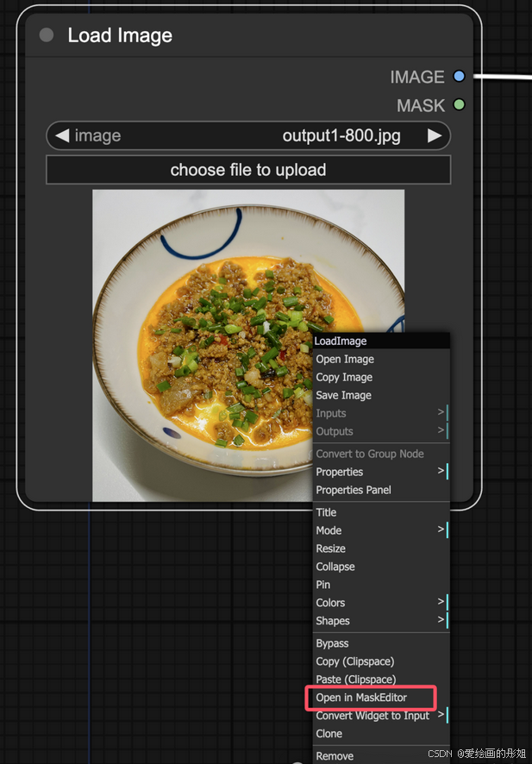Select next image with right arrow
This screenshot has height=764, width=532.
435,135
